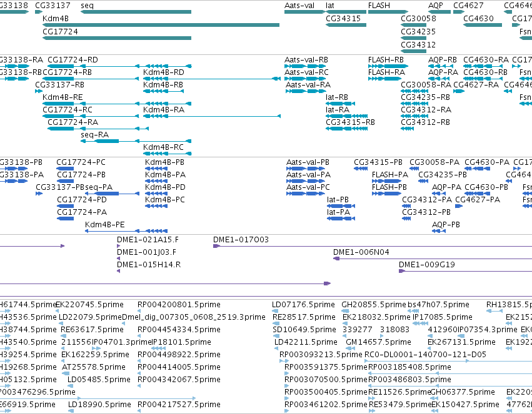The height and width of the screenshot is (414, 532).
Task: Open EST LD07176.5prime
Action: 275,311
